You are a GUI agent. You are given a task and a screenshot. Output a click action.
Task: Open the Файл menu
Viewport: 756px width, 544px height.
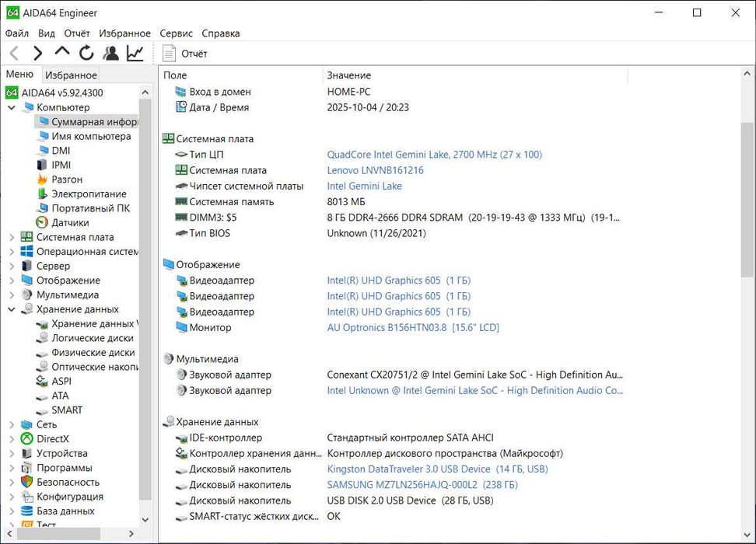16,33
